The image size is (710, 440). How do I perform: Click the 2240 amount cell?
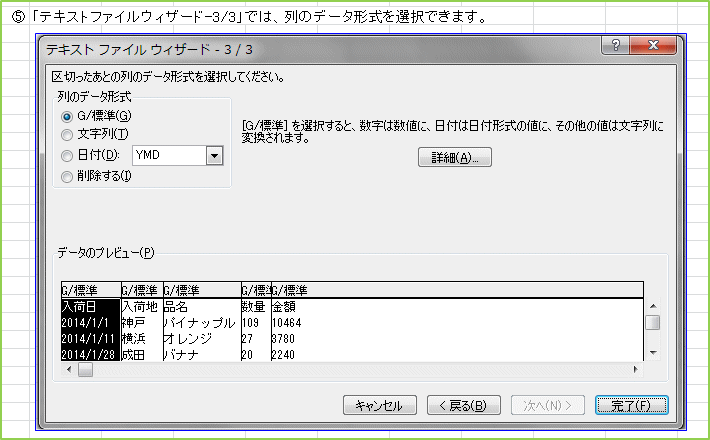(283, 354)
